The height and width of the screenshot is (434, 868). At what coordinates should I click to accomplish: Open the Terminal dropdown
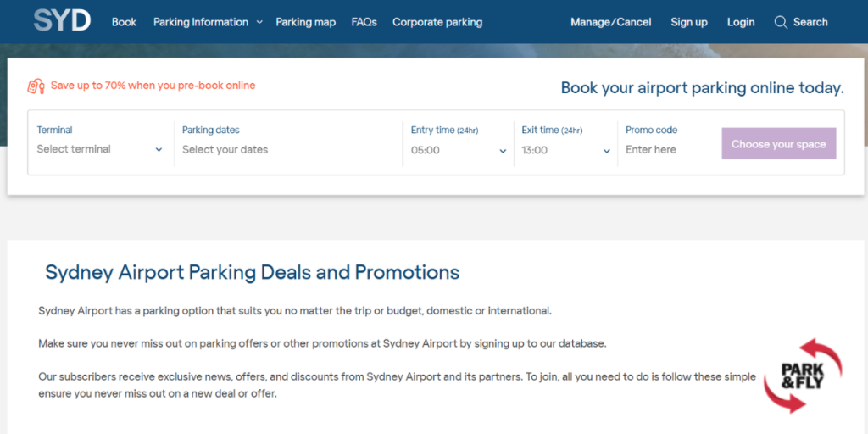[x=99, y=149]
